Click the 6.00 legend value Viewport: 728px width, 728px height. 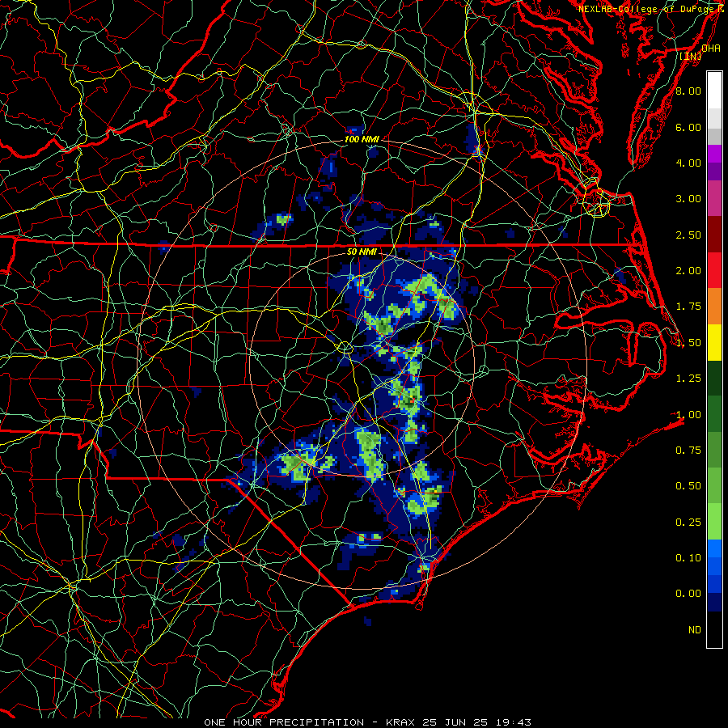(x=688, y=127)
